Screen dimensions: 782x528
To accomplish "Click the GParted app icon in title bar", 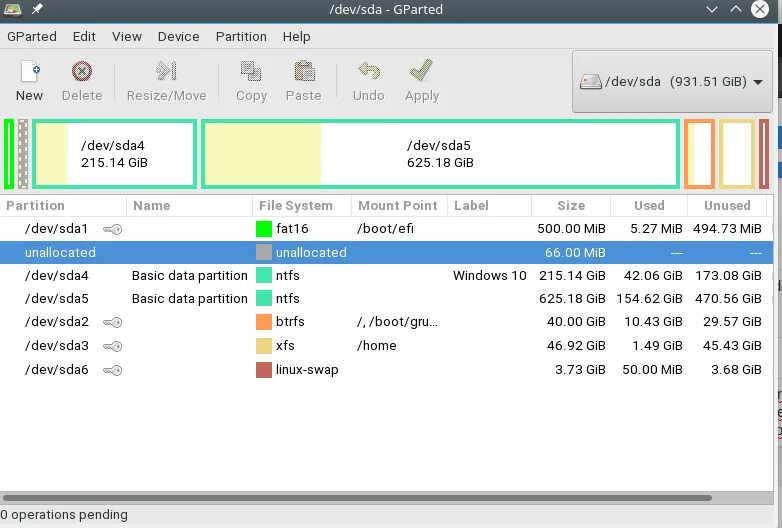I will 12,9.
